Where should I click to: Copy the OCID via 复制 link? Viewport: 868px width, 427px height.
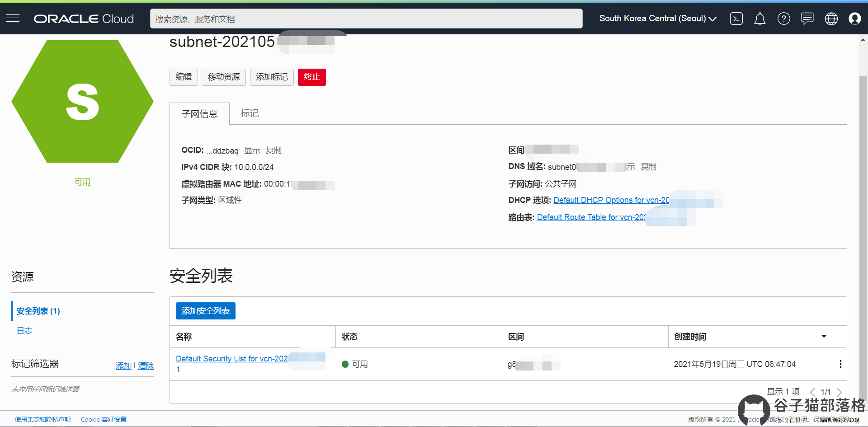pos(274,150)
